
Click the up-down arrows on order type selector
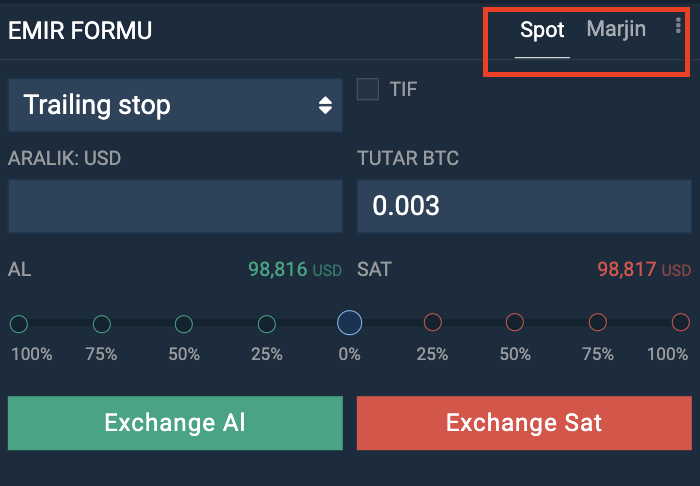click(x=325, y=105)
